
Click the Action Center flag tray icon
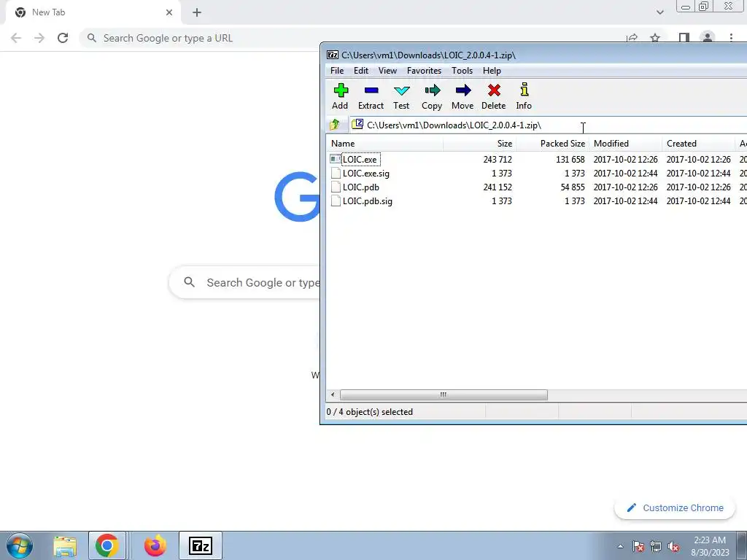point(638,546)
